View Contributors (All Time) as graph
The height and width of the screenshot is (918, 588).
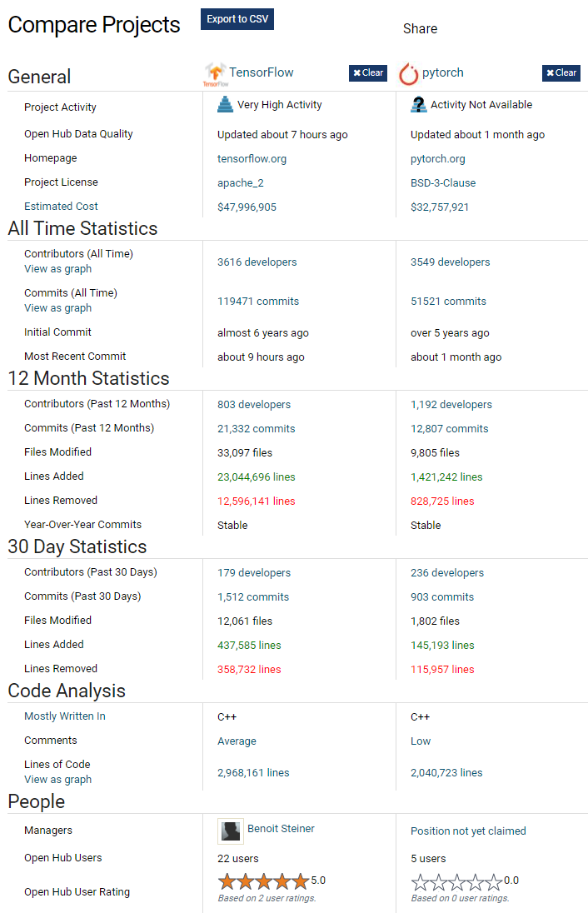[58, 269]
